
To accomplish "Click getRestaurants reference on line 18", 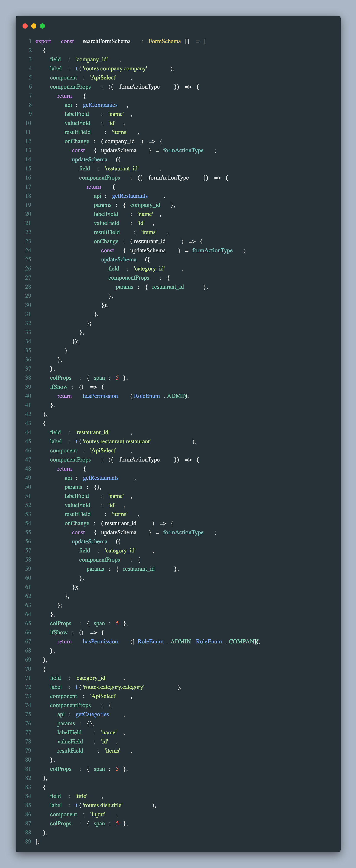I will 130,196.
